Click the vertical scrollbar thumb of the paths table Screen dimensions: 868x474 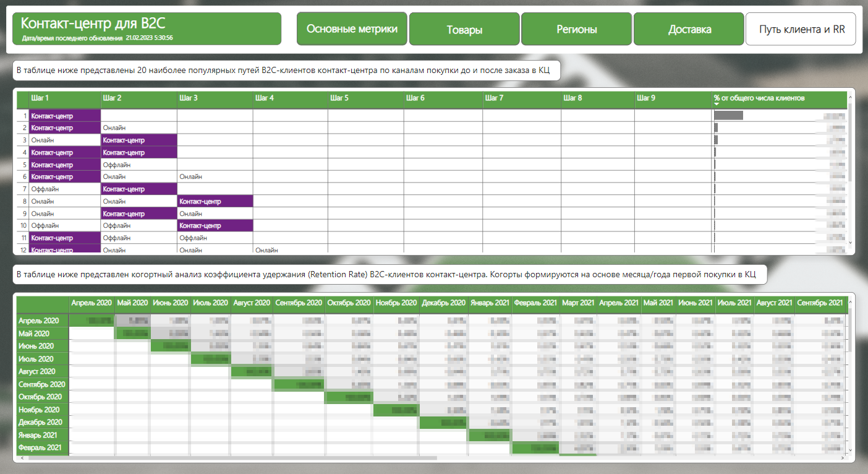[851, 142]
